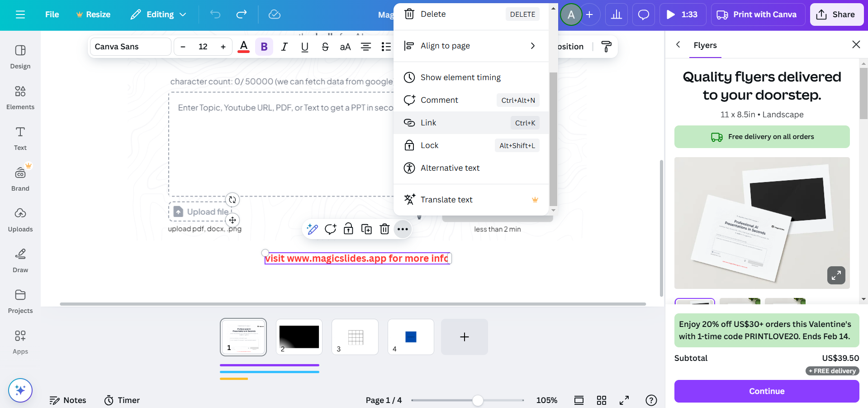868x408 pixels.
Task: Click the copy style paint roller
Action: (x=606, y=47)
